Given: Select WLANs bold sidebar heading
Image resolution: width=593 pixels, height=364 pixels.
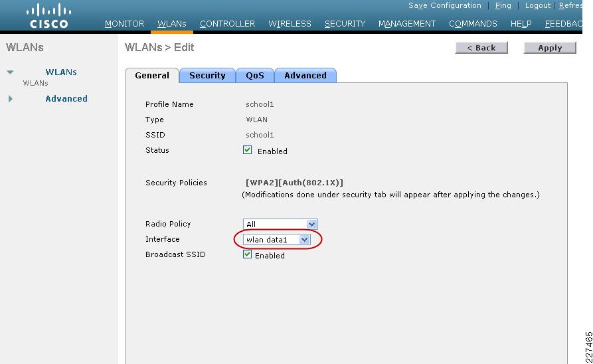Looking at the screenshot, I should click(61, 72).
